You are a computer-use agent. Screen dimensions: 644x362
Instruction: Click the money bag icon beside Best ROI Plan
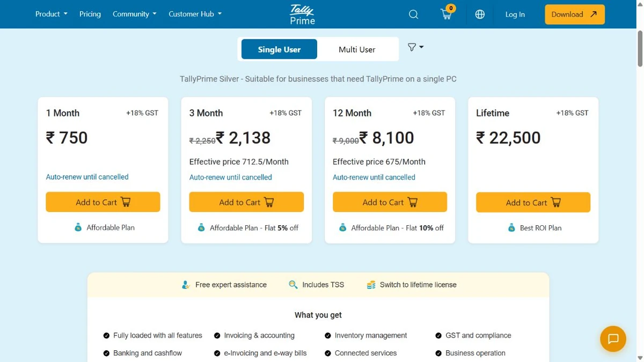coord(511,228)
